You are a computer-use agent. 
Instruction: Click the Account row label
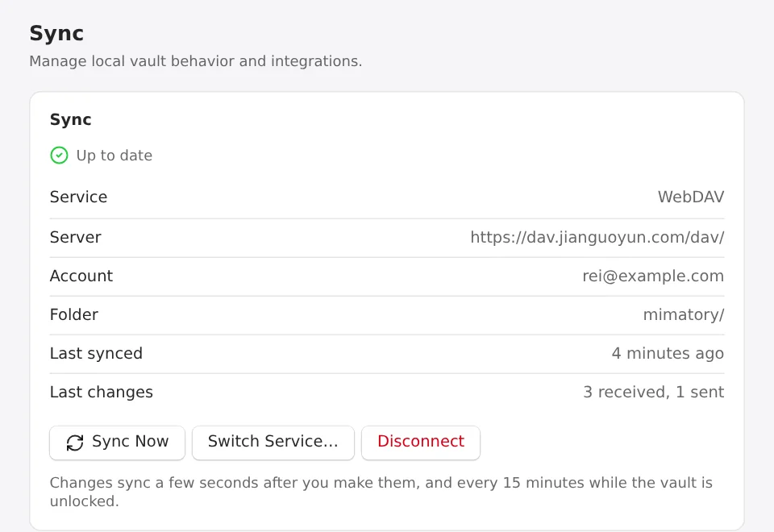click(81, 276)
